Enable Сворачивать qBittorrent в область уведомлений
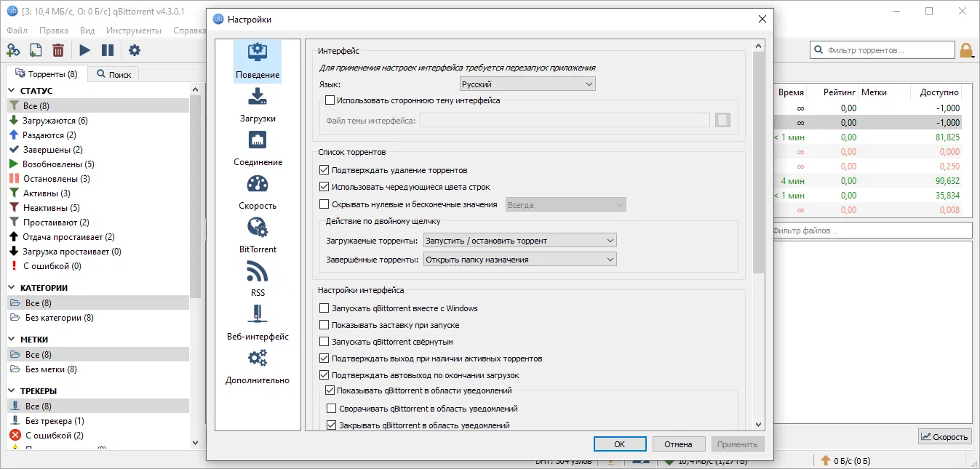The height and width of the screenshot is (469, 980). coord(332,409)
